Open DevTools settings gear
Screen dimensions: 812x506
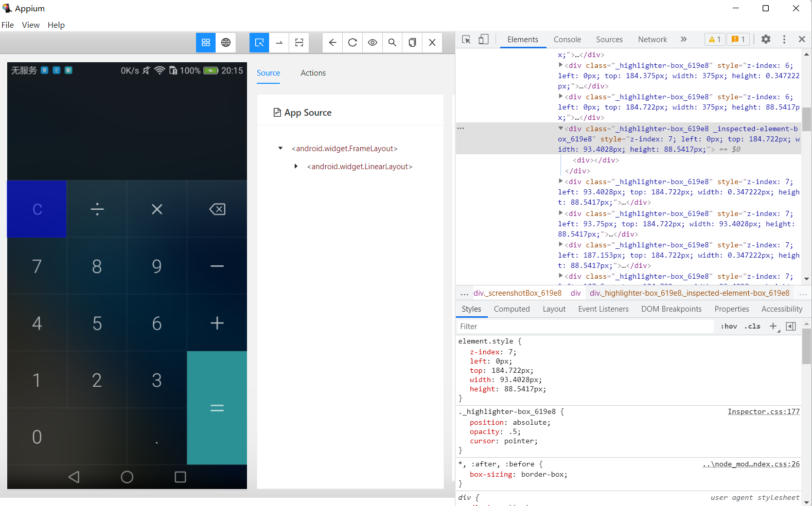(766, 39)
